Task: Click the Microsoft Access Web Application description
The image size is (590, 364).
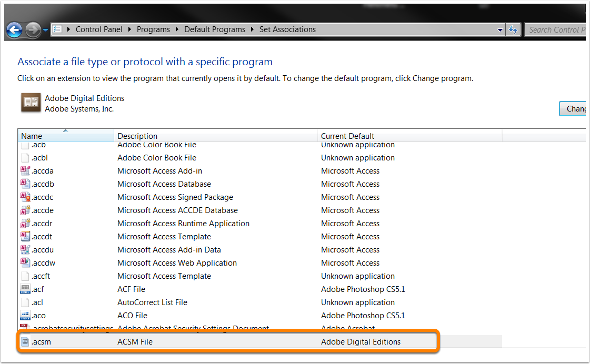Action: pos(177,263)
